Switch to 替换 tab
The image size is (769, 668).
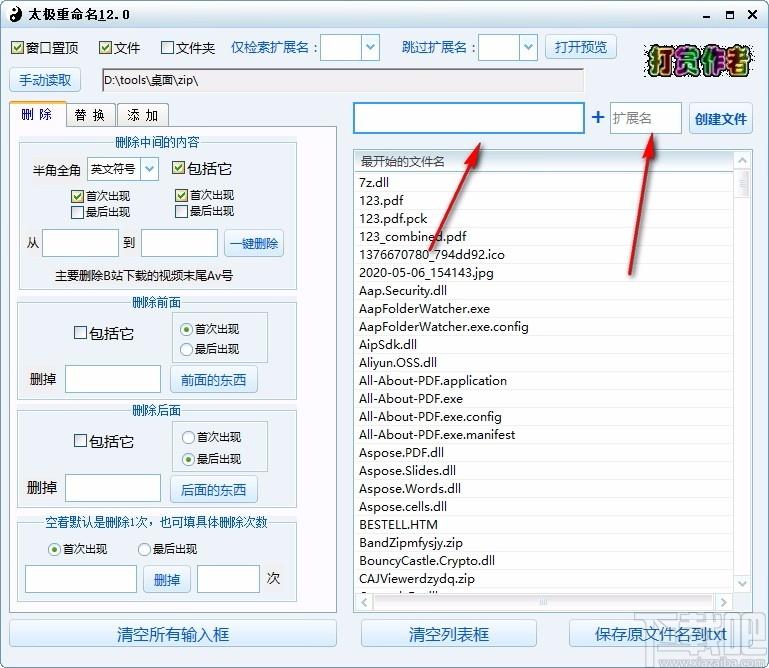tap(90, 115)
